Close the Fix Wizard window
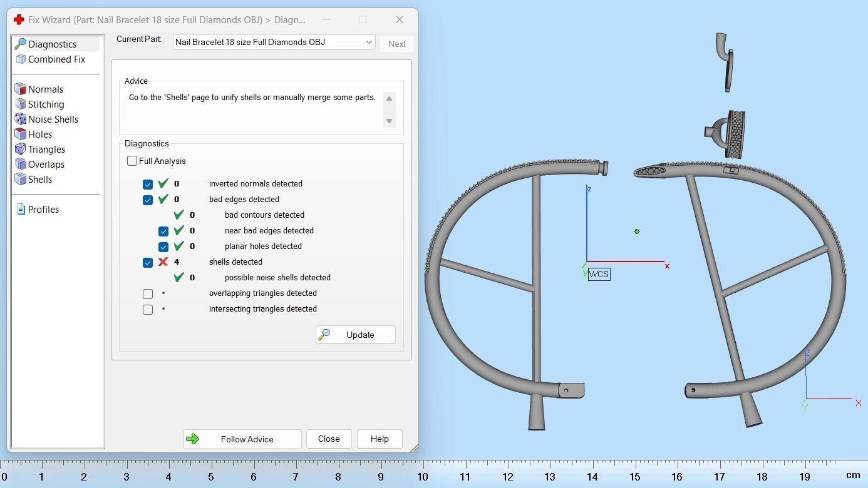Image resolution: width=868 pixels, height=488 pixels. (x=400, y=19)
